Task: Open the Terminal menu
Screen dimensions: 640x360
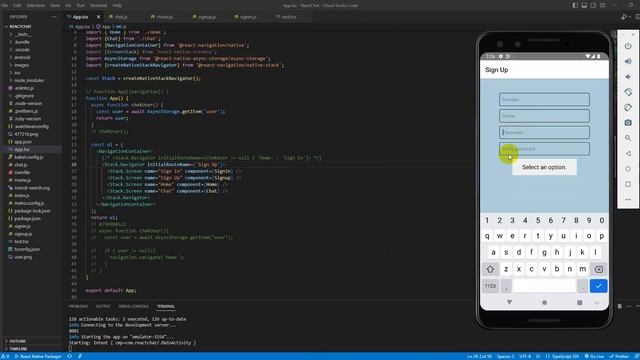Action: coord(98,5)
